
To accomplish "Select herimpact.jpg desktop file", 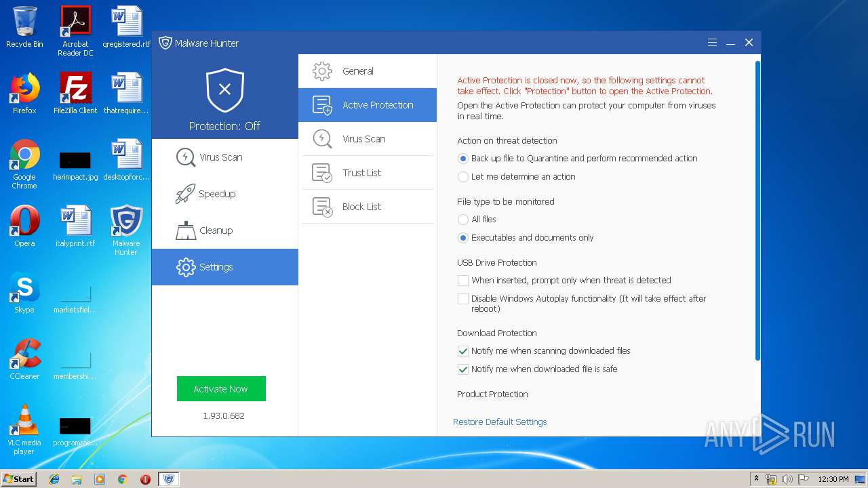I will [x=75, y=165].
